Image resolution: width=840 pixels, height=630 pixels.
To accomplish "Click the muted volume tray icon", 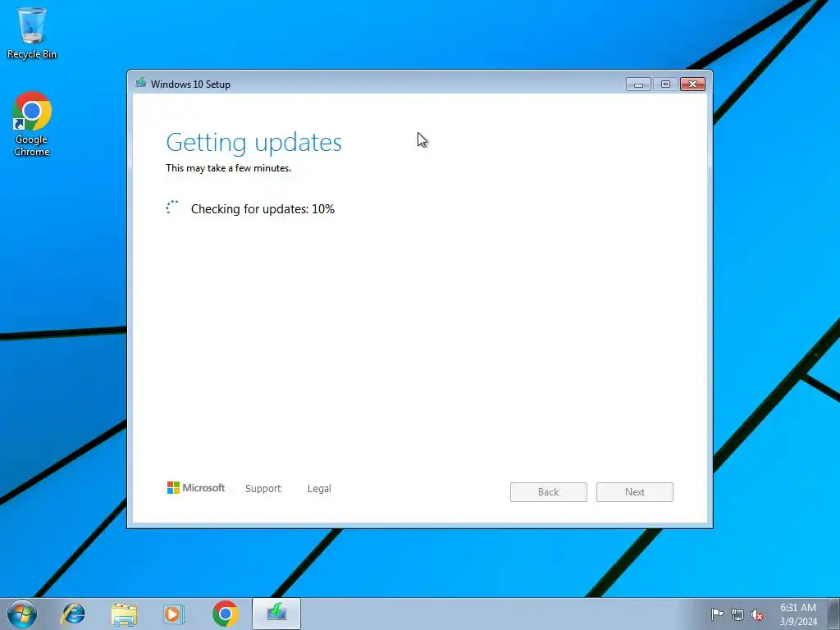I will click(x=757, y=614).
